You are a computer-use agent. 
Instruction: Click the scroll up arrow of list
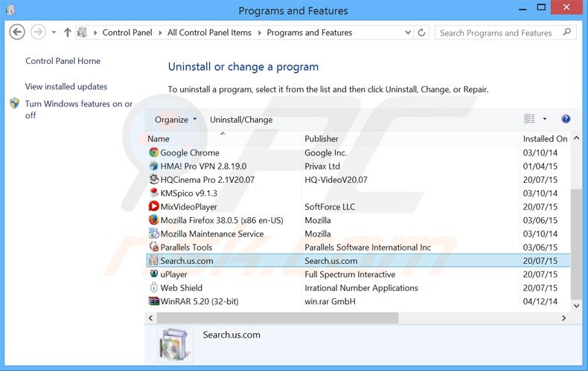[577, 138]
